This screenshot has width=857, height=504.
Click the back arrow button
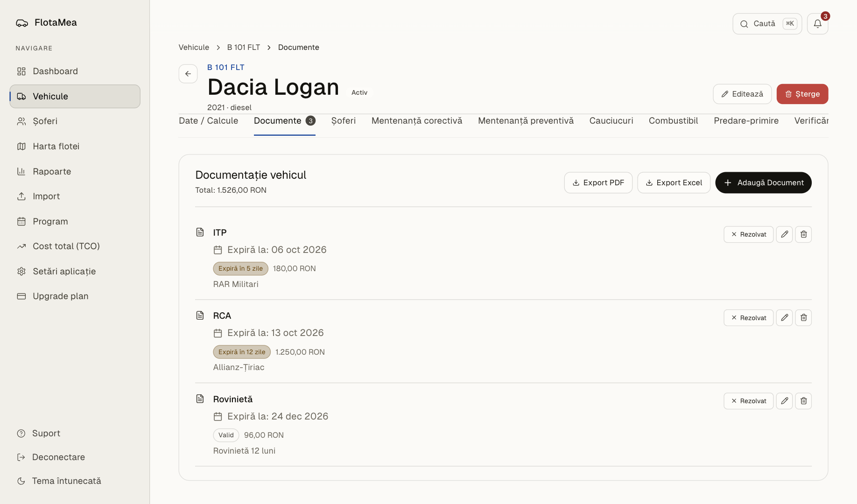click(x=188, y=74)
